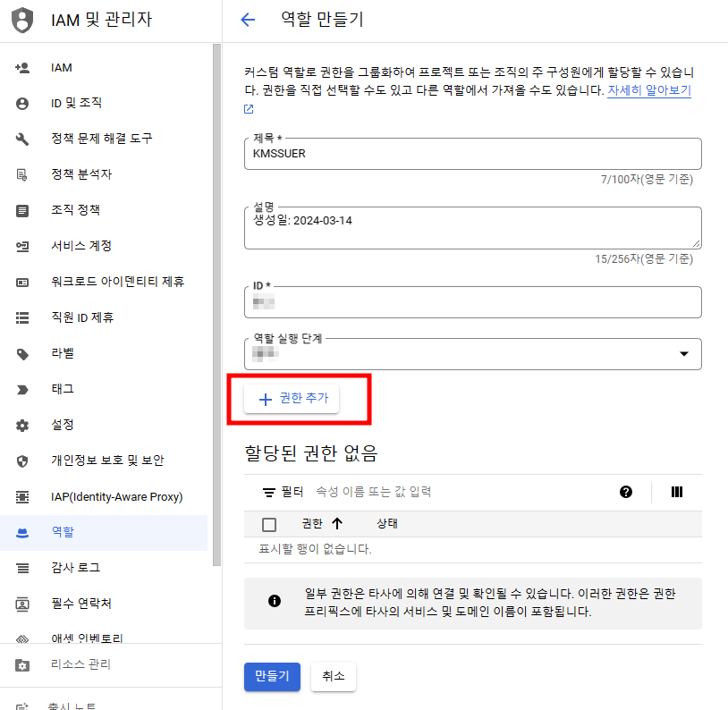
Task: Click the 리소스 관리 folder-gear icon
Action: click(x=22, y=665)
